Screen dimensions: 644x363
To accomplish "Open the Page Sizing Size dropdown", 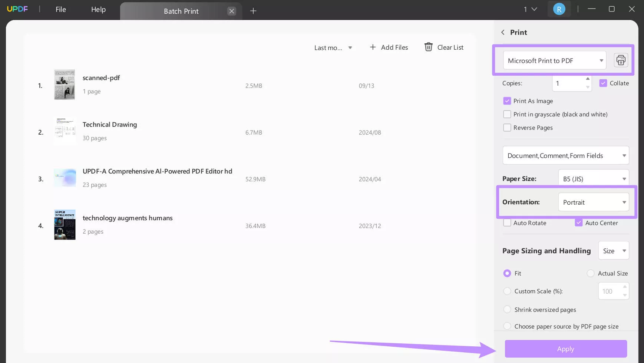I will click(614, 251).
